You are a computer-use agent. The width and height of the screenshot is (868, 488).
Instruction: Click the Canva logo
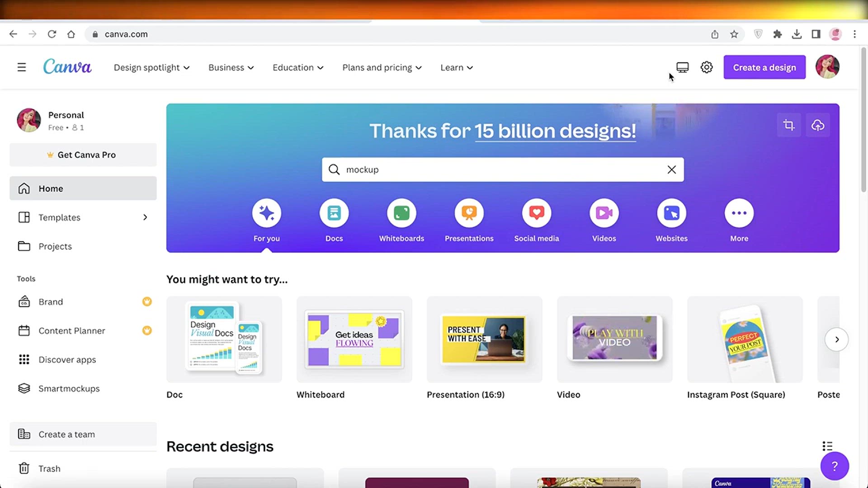coord(67,67)
